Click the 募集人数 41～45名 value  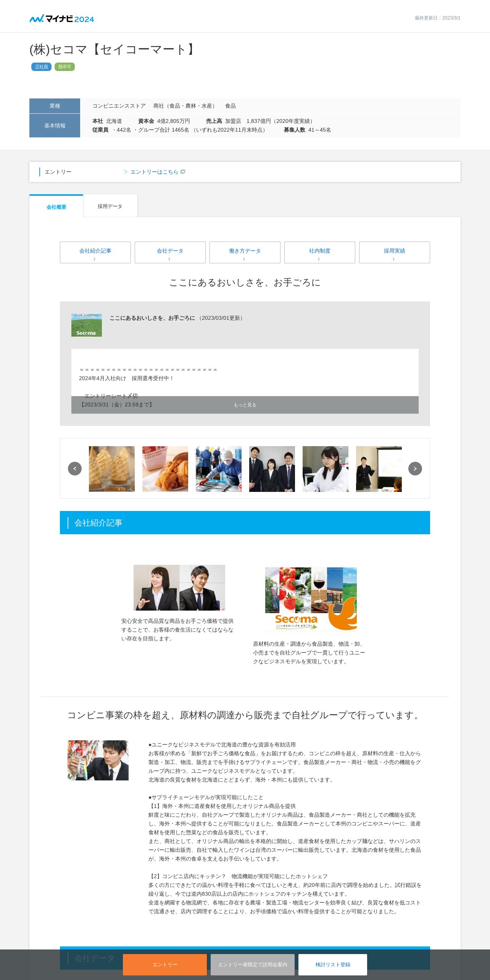point(308,130)
